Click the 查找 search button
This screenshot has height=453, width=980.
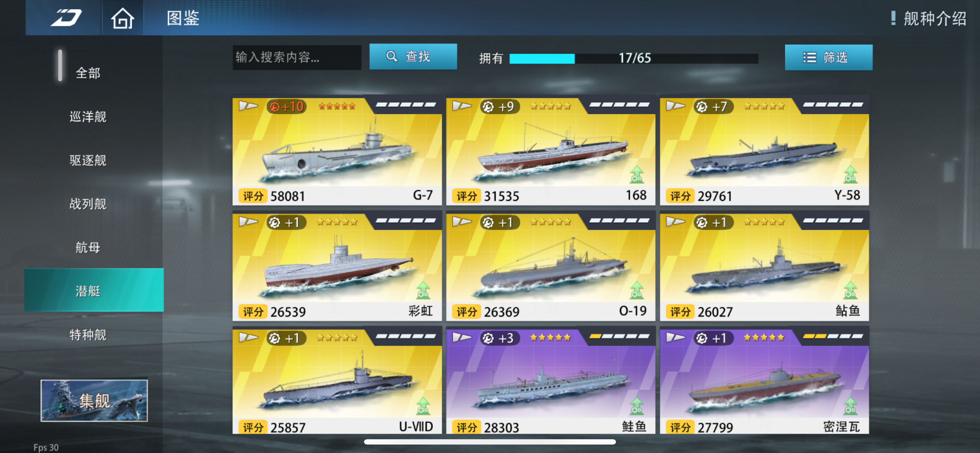(x=413, y=57)
